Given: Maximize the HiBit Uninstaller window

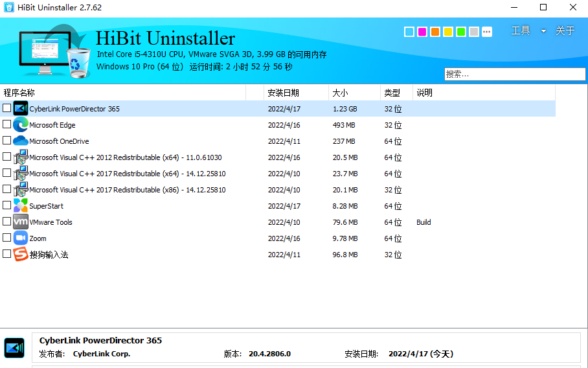Looking at the screenshot, I should (543, 7).
